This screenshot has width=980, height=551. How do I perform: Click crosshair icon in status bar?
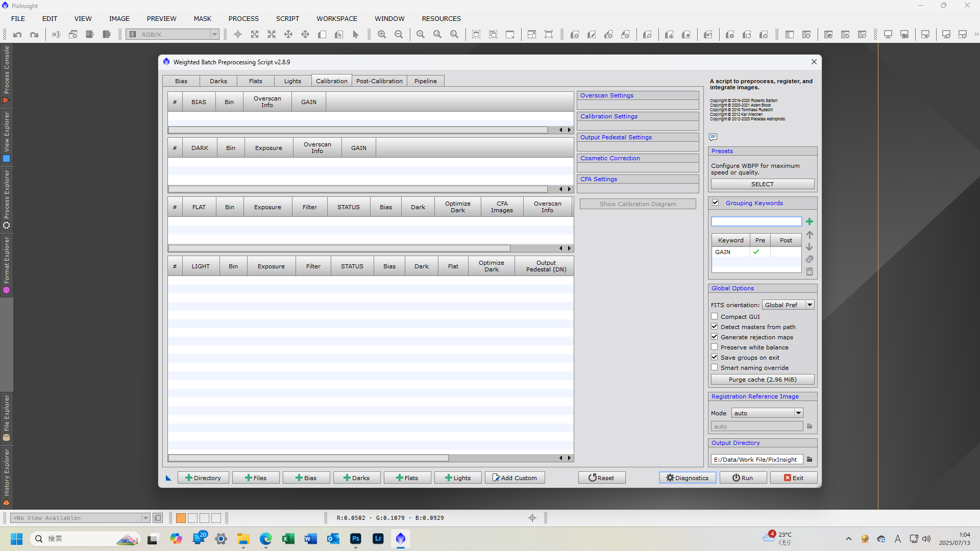[532, 518]
